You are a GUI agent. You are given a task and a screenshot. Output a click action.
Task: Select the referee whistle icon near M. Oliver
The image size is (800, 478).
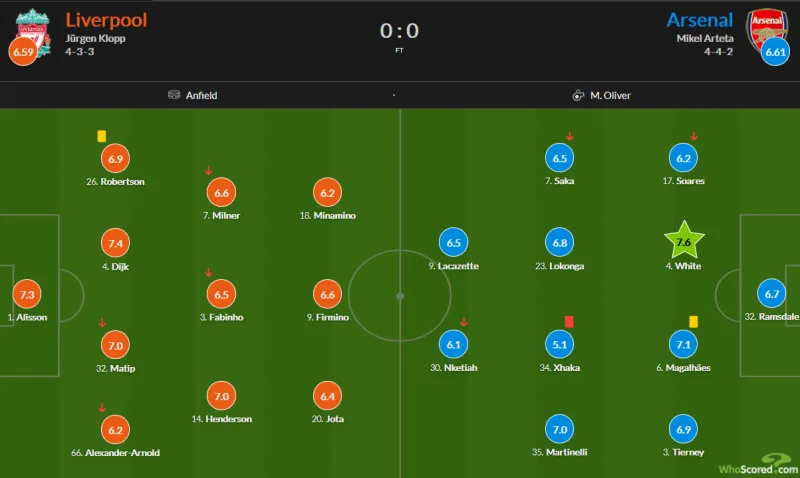click(x=578, y=95)
